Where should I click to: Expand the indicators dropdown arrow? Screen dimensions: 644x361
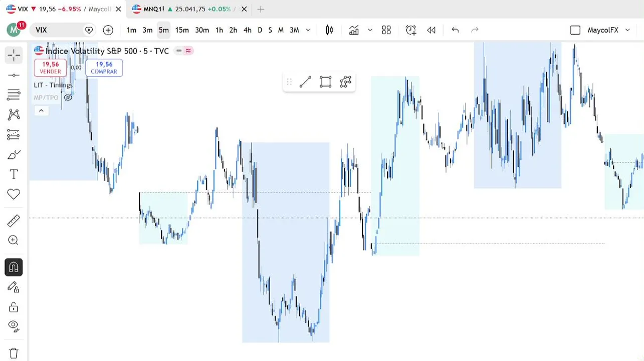coord(370,30)
